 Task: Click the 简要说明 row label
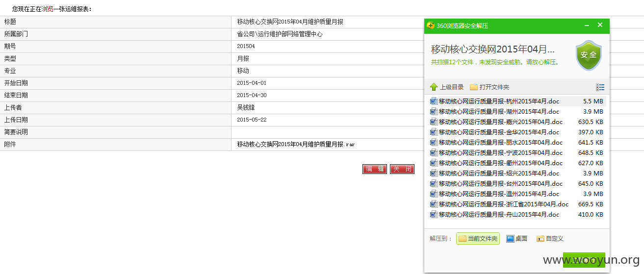click(x=16, y=132)
